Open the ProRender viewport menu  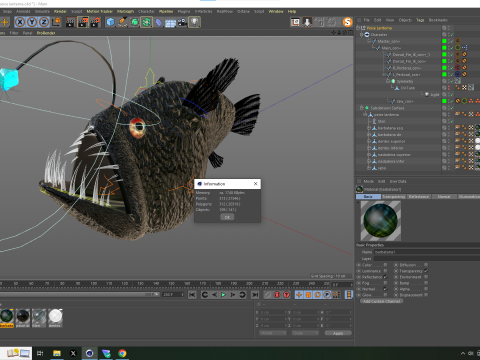point(46,33)
